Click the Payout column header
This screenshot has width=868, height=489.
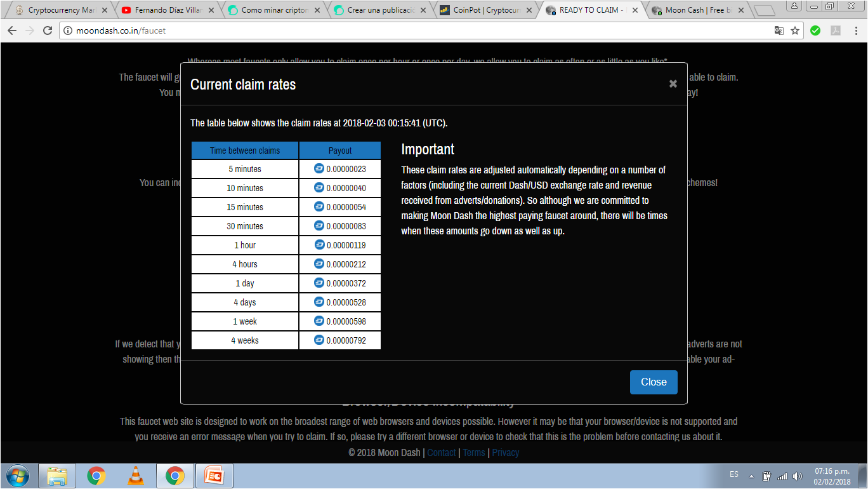click(x=340, y=151)
